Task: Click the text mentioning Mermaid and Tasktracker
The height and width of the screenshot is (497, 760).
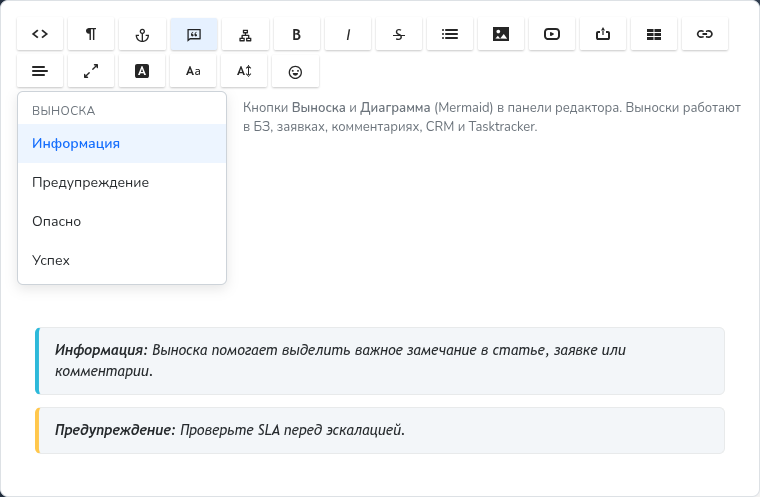Action: pos(491,117)
